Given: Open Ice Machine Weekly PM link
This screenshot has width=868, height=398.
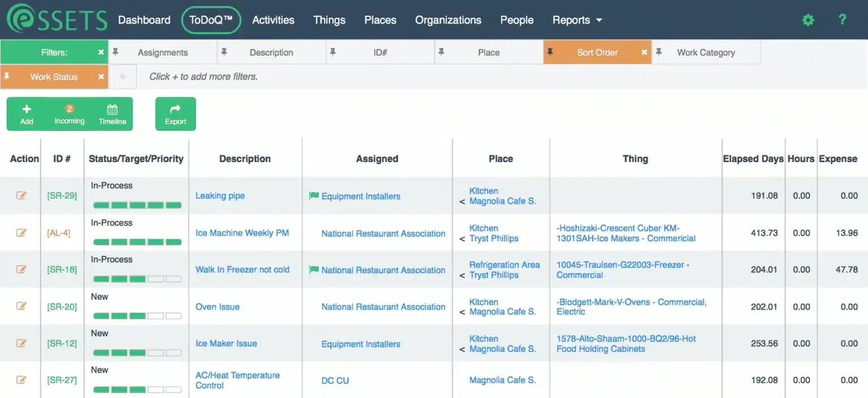Looking at the screenshot, I should coord(242,233).
